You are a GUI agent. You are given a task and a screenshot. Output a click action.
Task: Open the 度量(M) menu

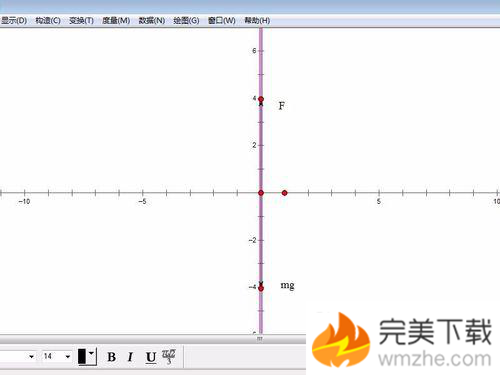tap(116, 21)
